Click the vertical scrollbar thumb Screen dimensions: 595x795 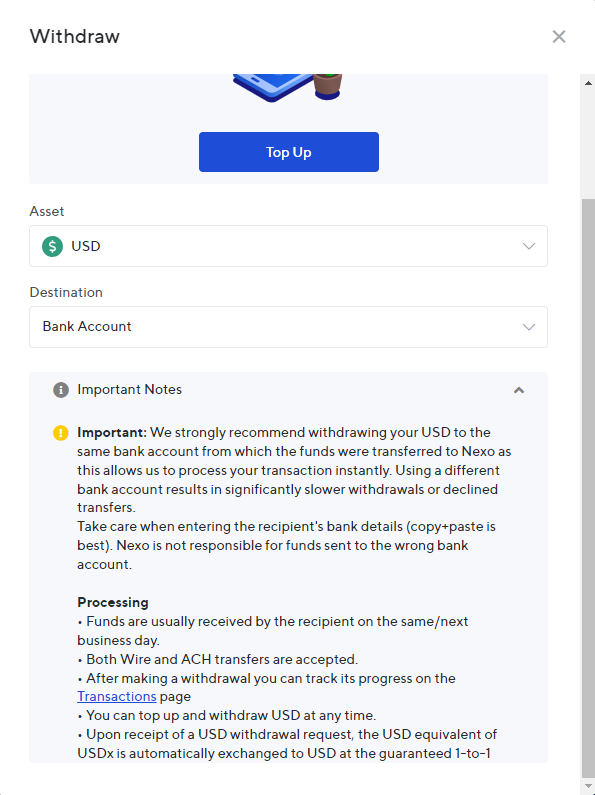coord(588,488)
